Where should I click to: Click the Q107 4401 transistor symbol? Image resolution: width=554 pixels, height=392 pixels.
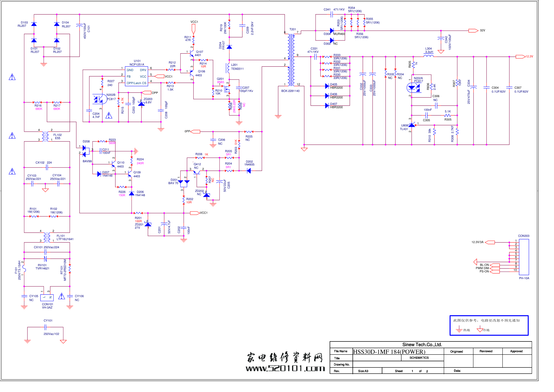(x=191, y=53)
